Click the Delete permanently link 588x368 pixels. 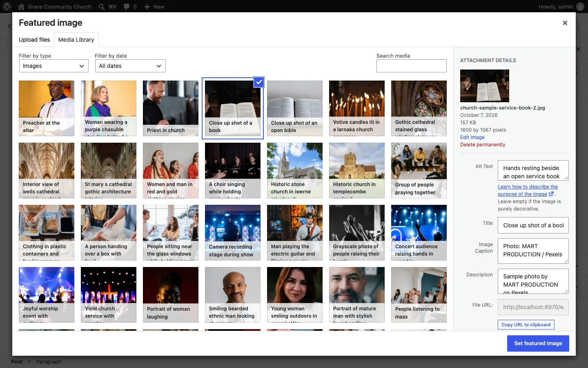pos(483,145)
